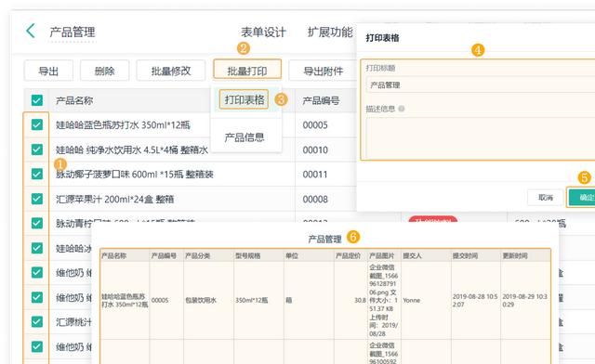This screenshot has width=595, height=364.
Task: Click the green 确定 button in the dialog
Action: point(582,197)
